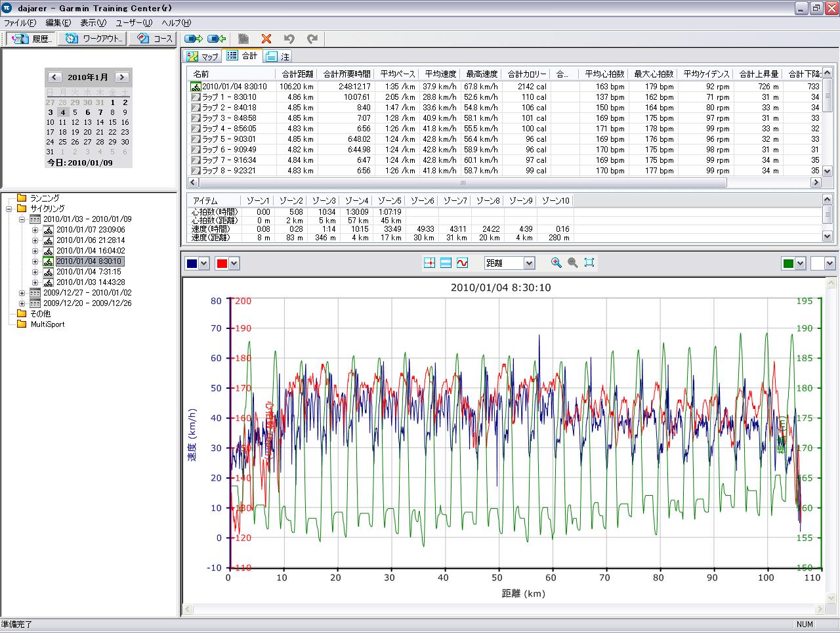Click the zoom to fit graph icon
The height and width of the screenshot is (633, 840).
[589, 263]
